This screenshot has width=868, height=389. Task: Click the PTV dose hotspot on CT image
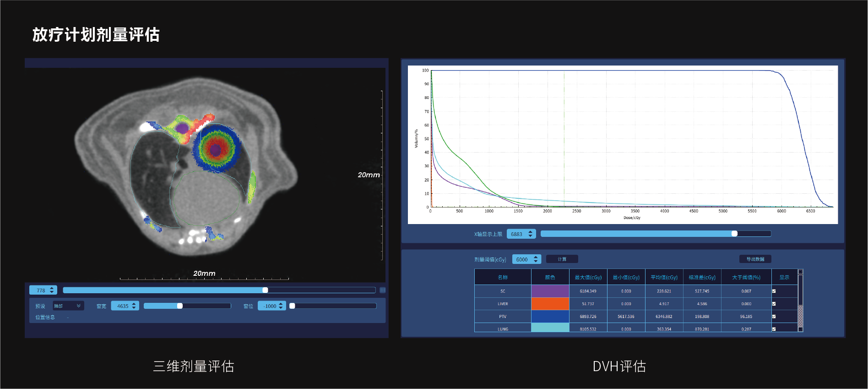click(x=216, y=149)
